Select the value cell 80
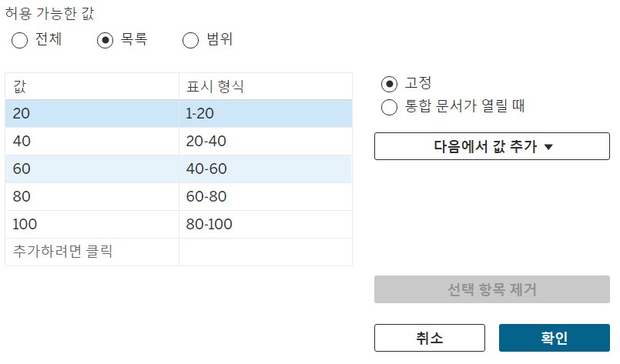620x364 pixels. pyautogui.click(x=92, y=196)
